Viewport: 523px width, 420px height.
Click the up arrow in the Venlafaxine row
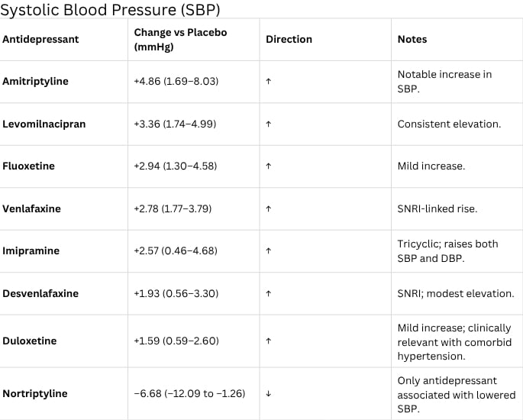tap(268, 208)
